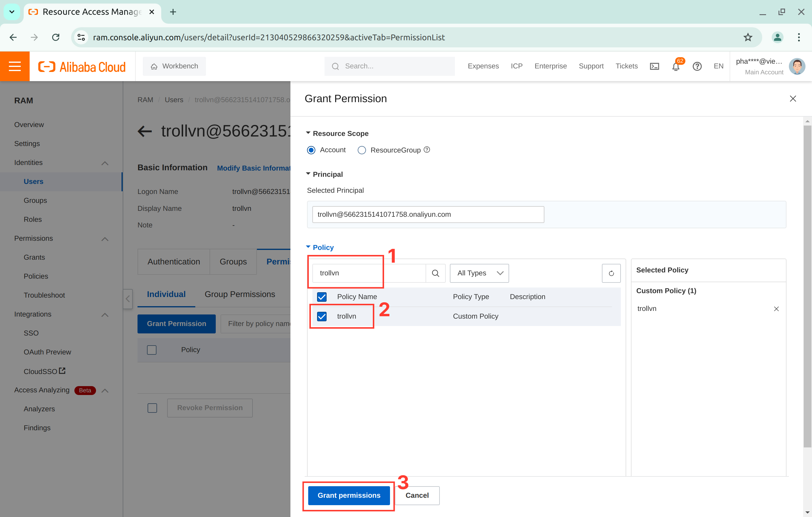Click the policy search input with trollvn
The width and height of the screenshot is (812, 517).
tap(369, 273)
